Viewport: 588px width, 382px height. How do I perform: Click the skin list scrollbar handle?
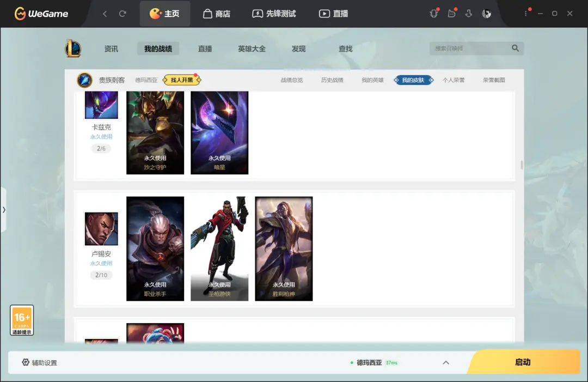[x=522, y=165]
